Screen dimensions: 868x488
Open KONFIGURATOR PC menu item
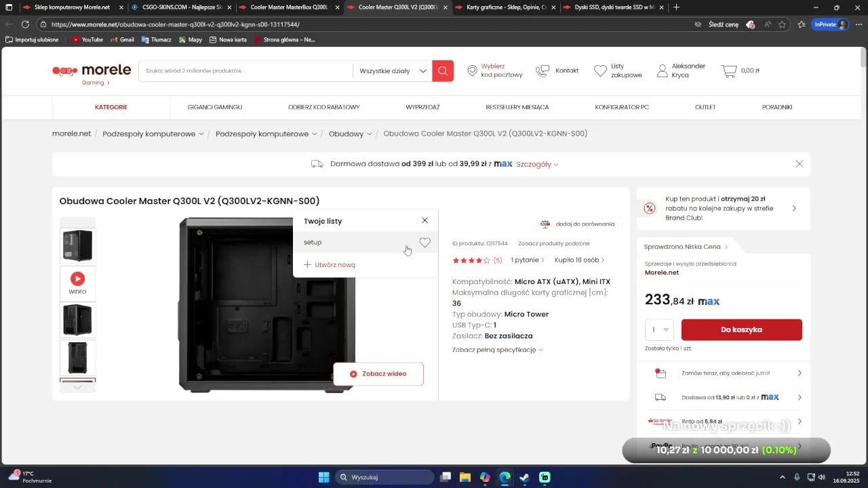click(622, 107)
